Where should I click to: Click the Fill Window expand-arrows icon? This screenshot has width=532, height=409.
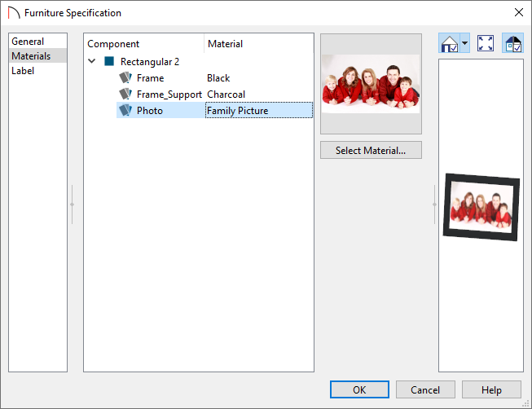coord(486,43)
